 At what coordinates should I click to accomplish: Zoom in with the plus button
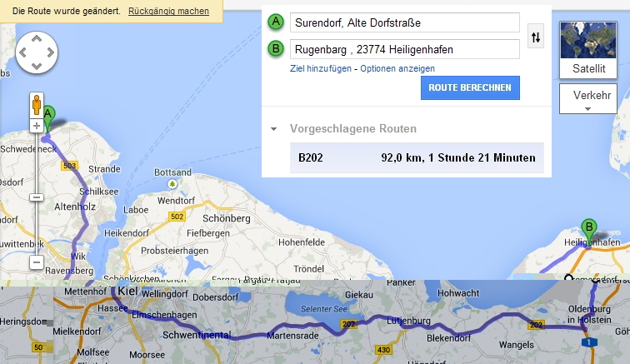pyautogui.click(x=36, y=126)
